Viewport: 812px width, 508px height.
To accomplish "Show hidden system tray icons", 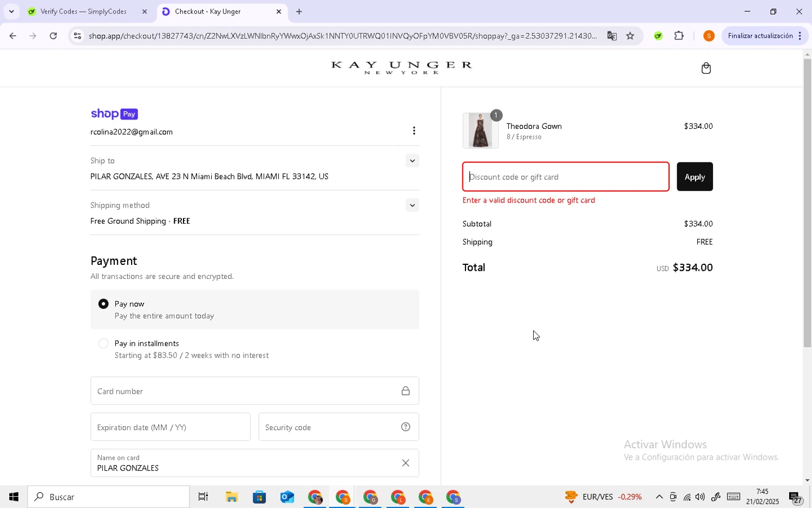I will tap(659, 497).
